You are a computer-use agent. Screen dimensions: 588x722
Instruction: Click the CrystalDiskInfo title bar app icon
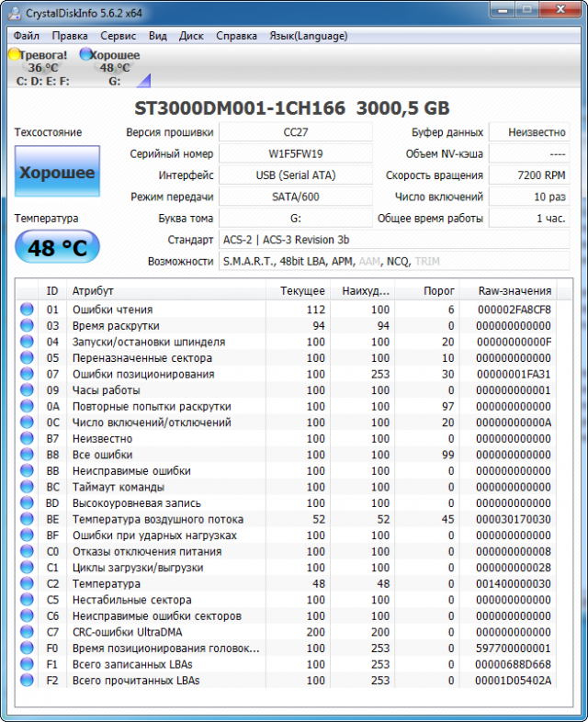tap(15, 14)
